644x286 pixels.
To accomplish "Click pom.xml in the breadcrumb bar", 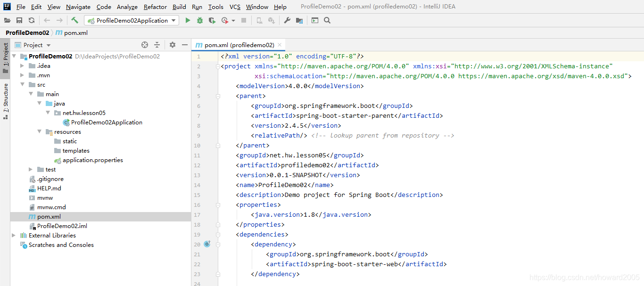I will [x=72, y=33].
